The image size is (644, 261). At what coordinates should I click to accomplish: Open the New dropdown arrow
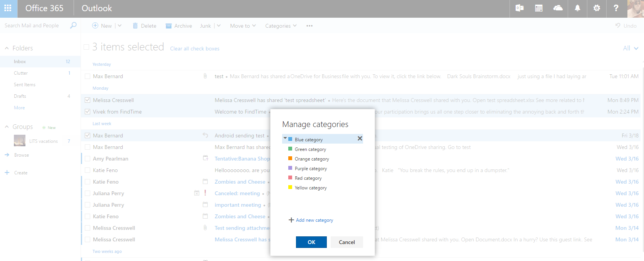[x=119, y=26]
